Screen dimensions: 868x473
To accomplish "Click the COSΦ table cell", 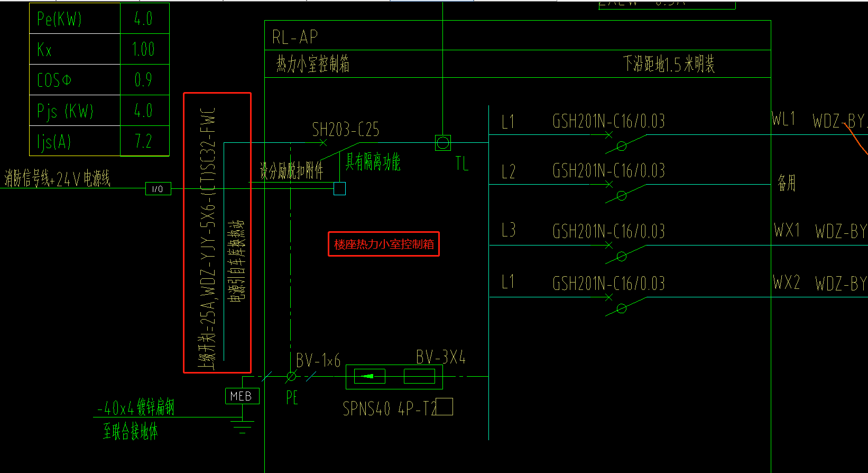I will 75,80.
